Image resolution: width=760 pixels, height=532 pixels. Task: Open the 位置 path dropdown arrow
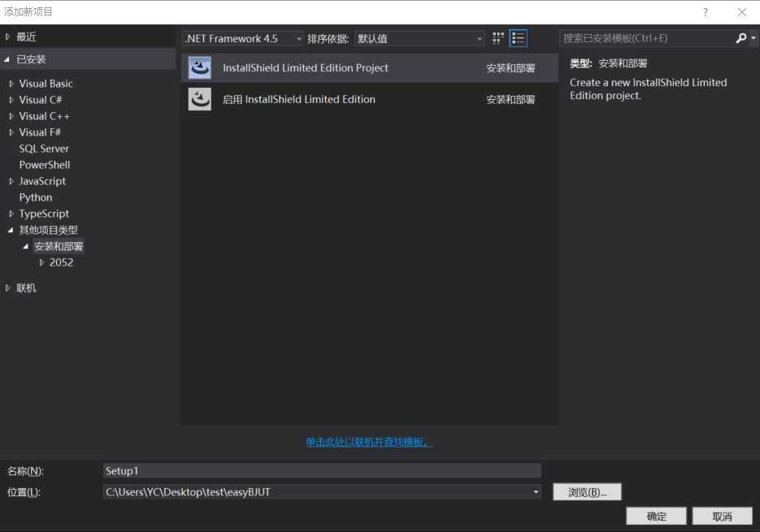[536, 491]
